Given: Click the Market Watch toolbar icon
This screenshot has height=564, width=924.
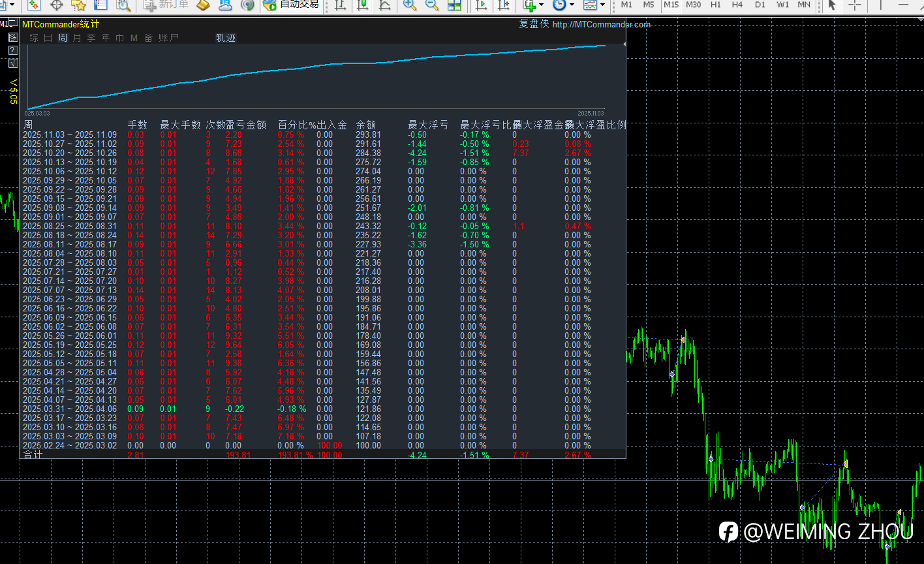Looking at the screenshot, I should tap(34, 5).
